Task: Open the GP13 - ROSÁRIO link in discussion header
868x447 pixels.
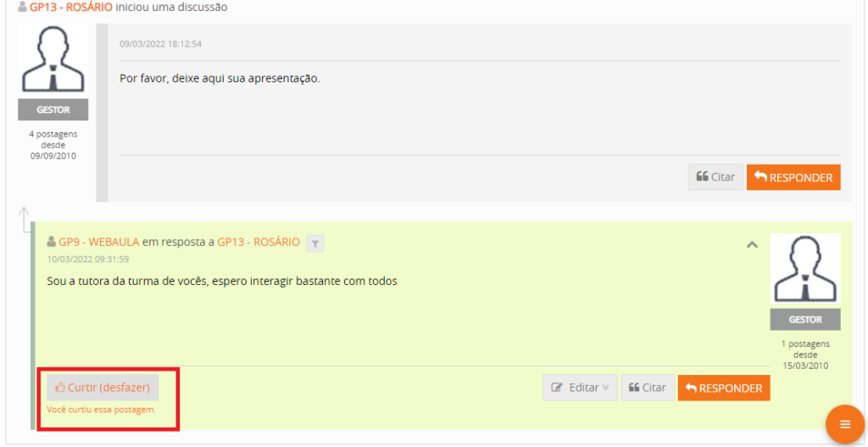Action: click(70, 7)
